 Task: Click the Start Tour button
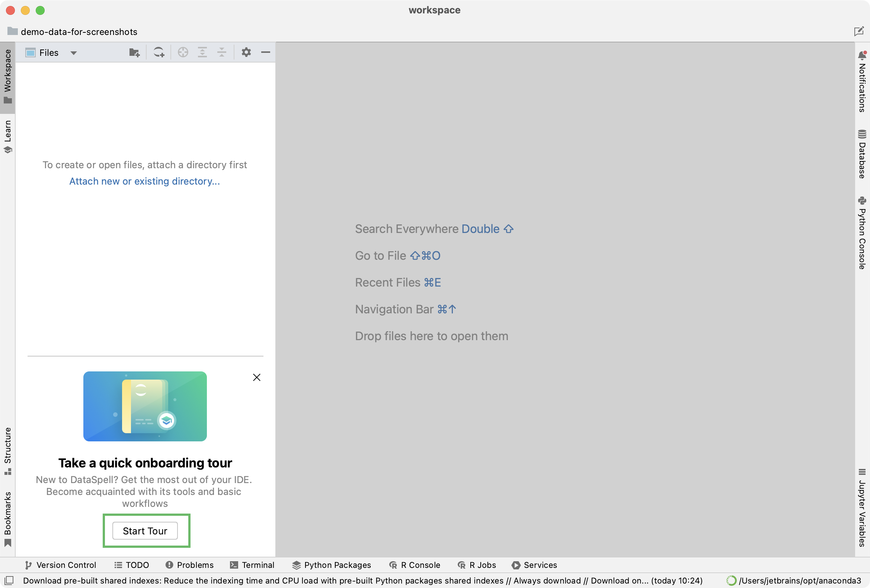click(x=145, y=531)
